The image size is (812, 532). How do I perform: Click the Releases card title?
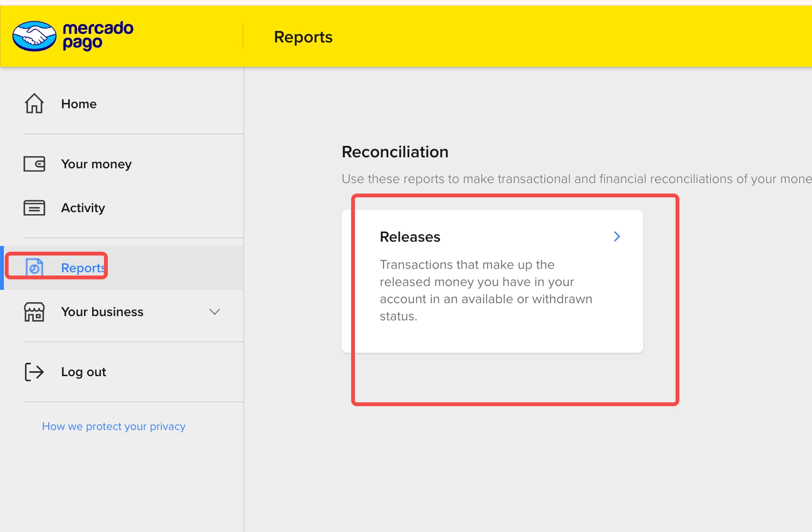point(410,237)
